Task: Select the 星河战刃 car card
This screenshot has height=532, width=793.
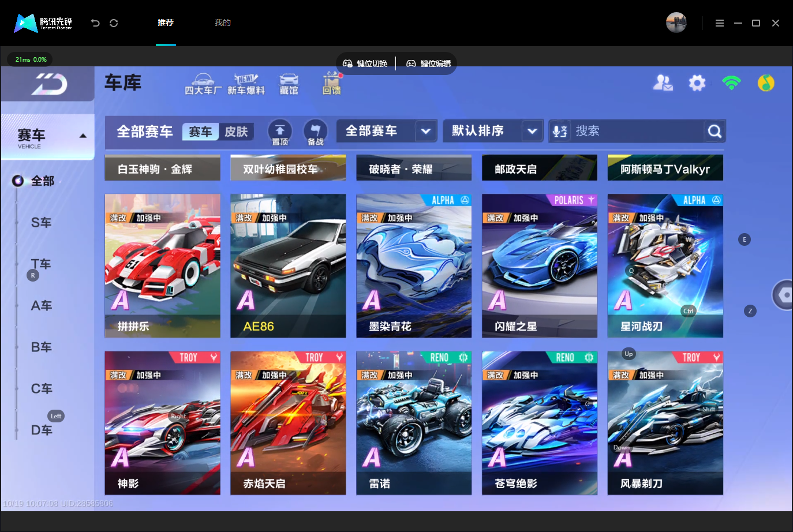Action: pos(665,266)
